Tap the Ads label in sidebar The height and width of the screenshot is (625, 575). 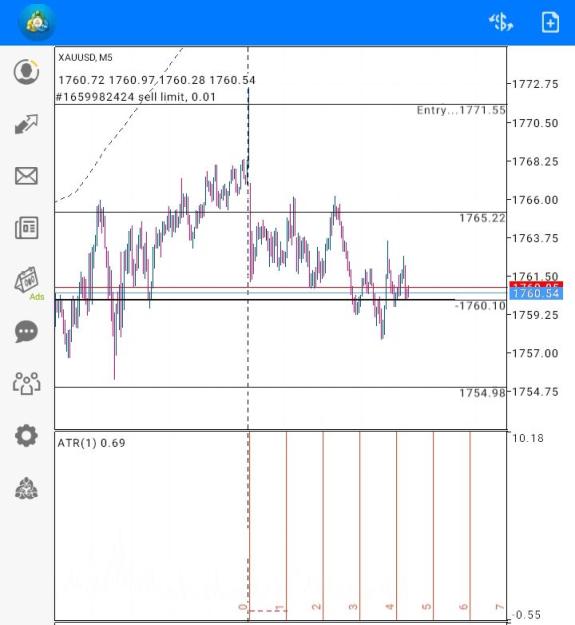[37, 297]
